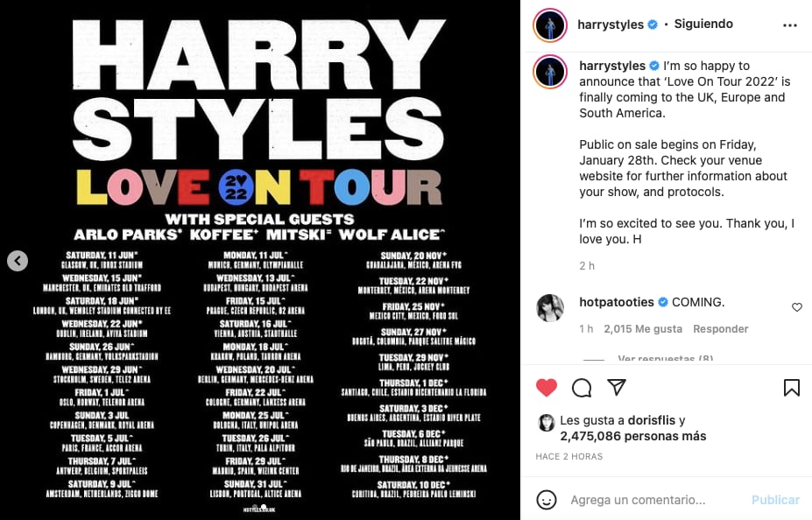Open hotpatooties profile avatar
The height and width of the screenshot is (520, 812).
pyautogui.click(x=550, y=307)
